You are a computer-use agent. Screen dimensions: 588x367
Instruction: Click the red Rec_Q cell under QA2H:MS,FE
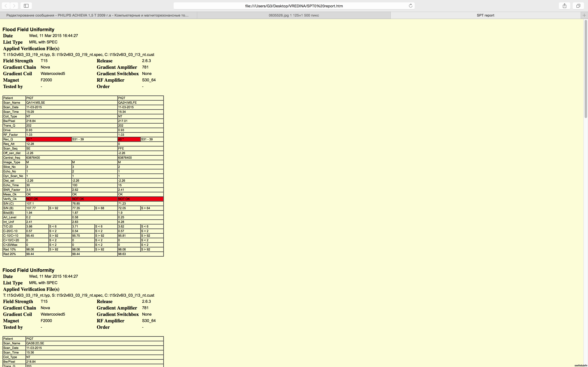tap(129, 139)
